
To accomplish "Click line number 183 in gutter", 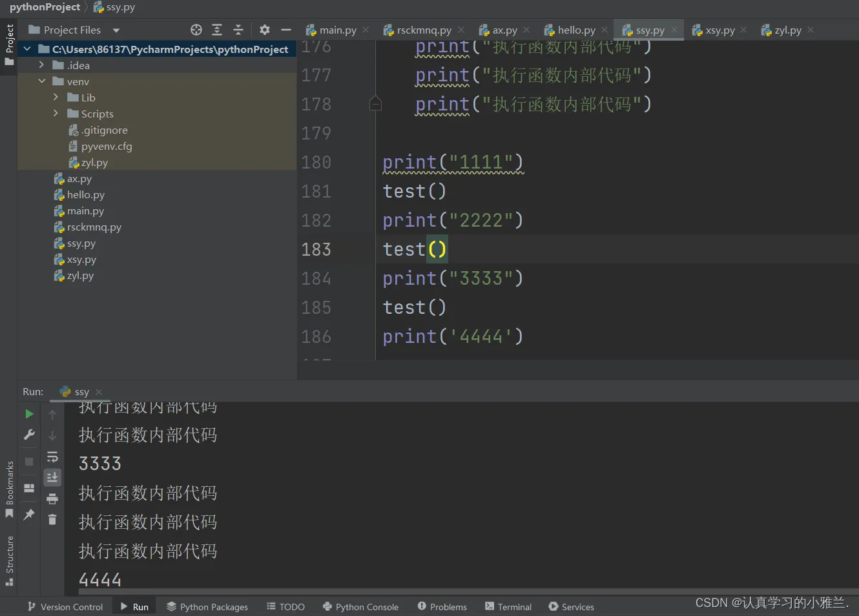I will coord(316,249).
